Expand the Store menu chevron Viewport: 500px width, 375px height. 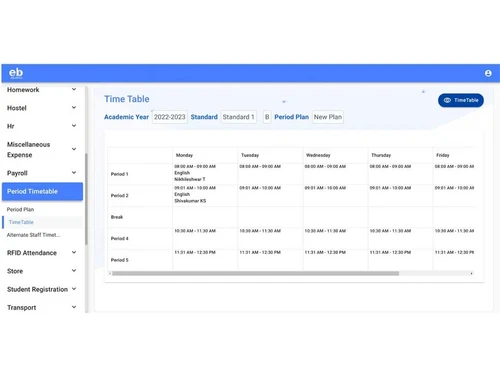click(74, 270)
